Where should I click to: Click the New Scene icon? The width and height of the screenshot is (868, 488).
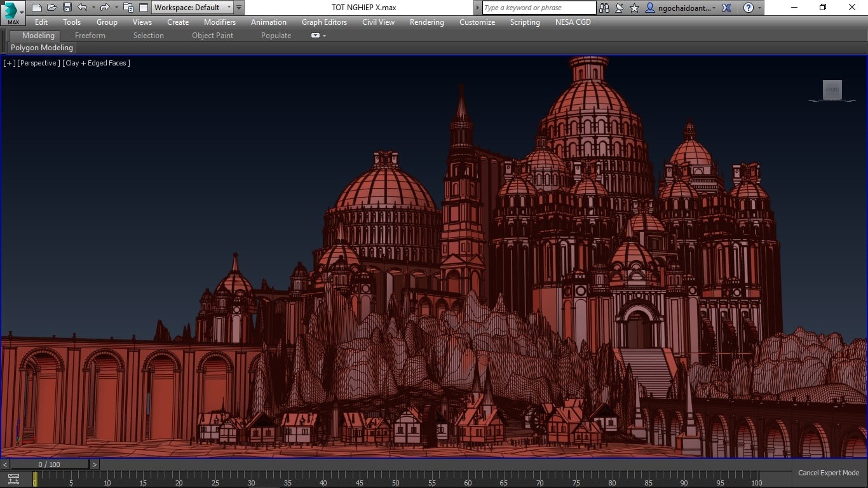[x=37, y=8]
